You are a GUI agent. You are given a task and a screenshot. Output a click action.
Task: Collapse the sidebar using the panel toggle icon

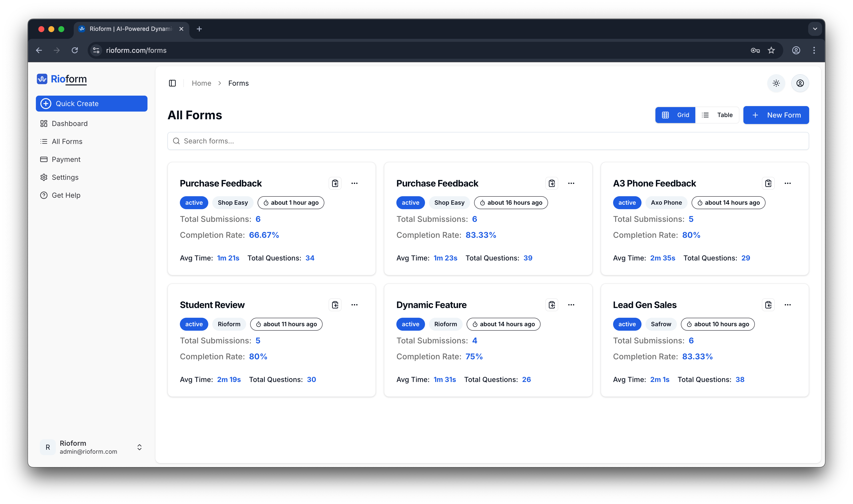[172, 83]
